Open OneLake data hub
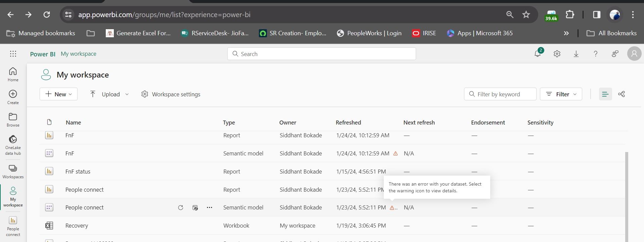The image size is (644, 242). coord(13,145)
